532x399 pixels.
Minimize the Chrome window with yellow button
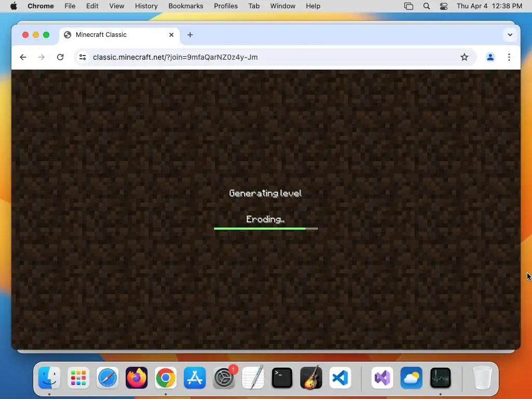[x=36, y=35]
